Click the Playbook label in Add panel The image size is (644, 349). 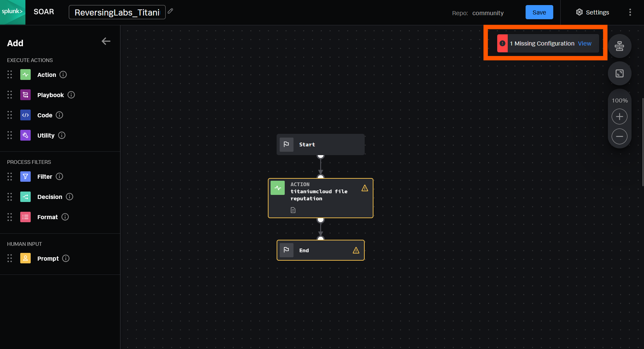click(x=51, y=95)
